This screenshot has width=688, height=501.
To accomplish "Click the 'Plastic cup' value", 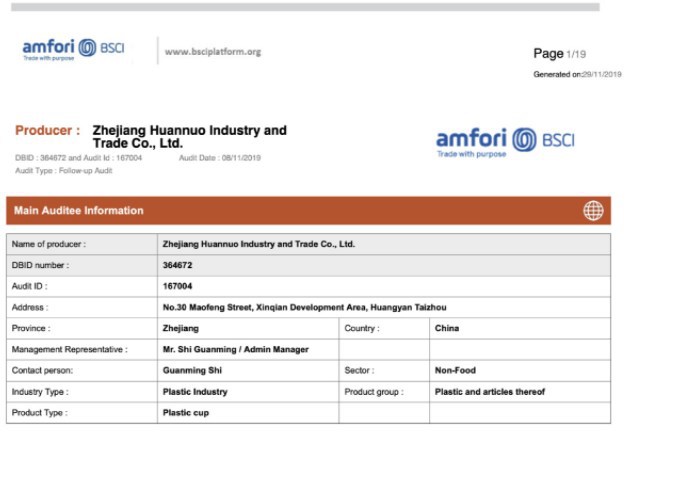I will pos(186,413).
